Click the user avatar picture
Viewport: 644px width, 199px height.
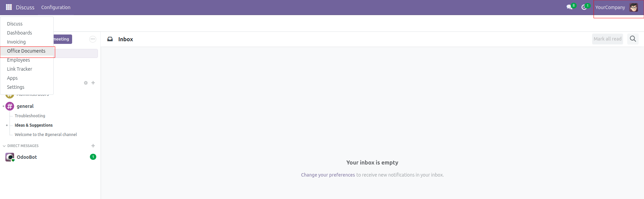(x=633, y=7)
